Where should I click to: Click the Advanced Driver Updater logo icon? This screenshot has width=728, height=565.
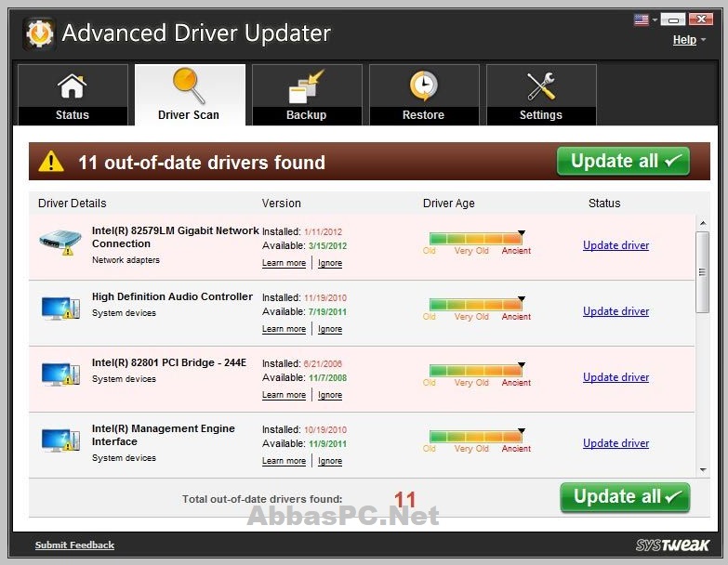point(39,33)
